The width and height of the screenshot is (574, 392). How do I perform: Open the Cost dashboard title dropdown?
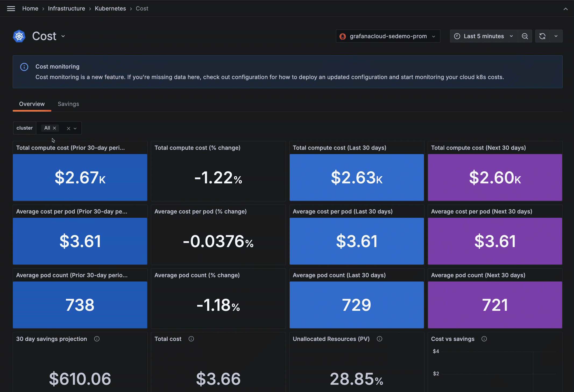63,36
